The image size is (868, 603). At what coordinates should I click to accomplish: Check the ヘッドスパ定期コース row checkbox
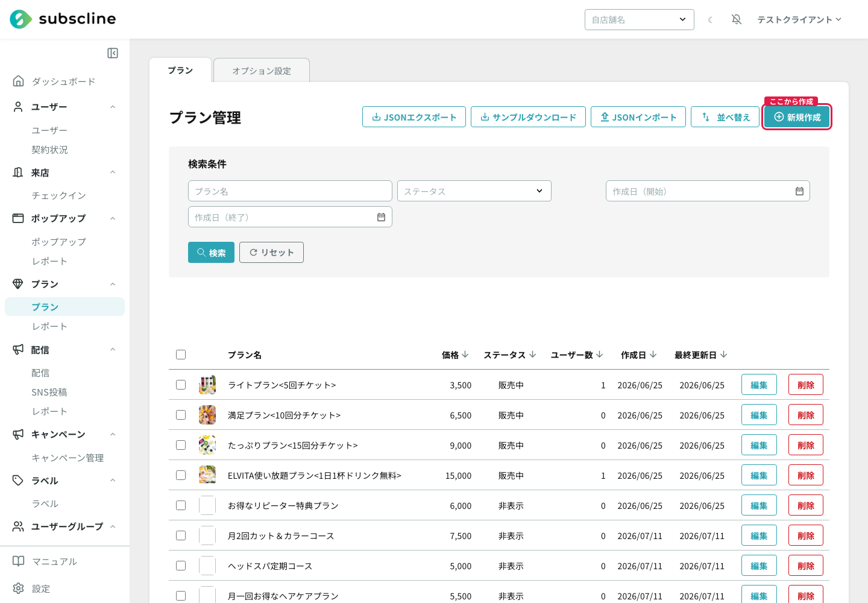tap(181, 566)
